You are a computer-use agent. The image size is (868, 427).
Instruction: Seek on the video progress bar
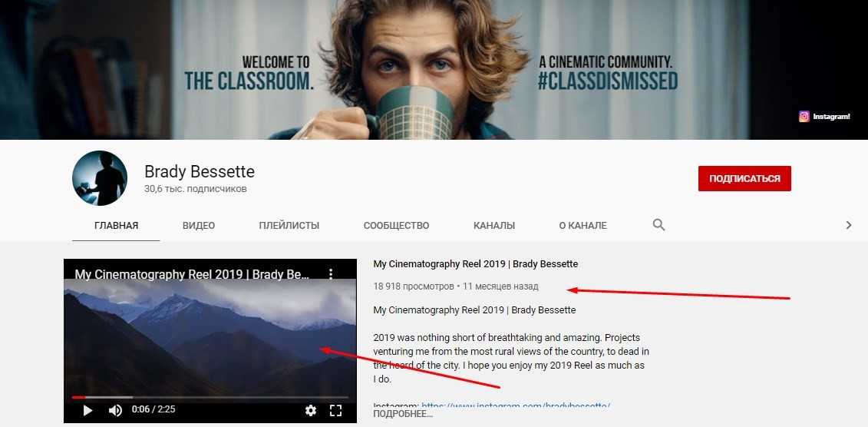(x=210, y=397)
